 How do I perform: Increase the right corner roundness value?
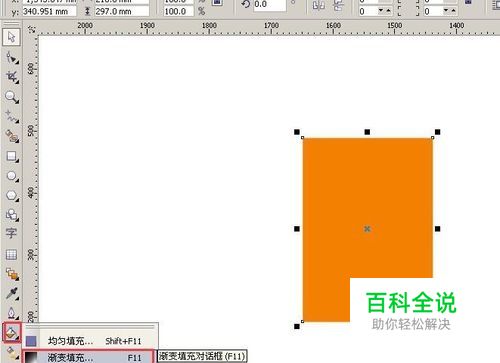coord(453,11)
